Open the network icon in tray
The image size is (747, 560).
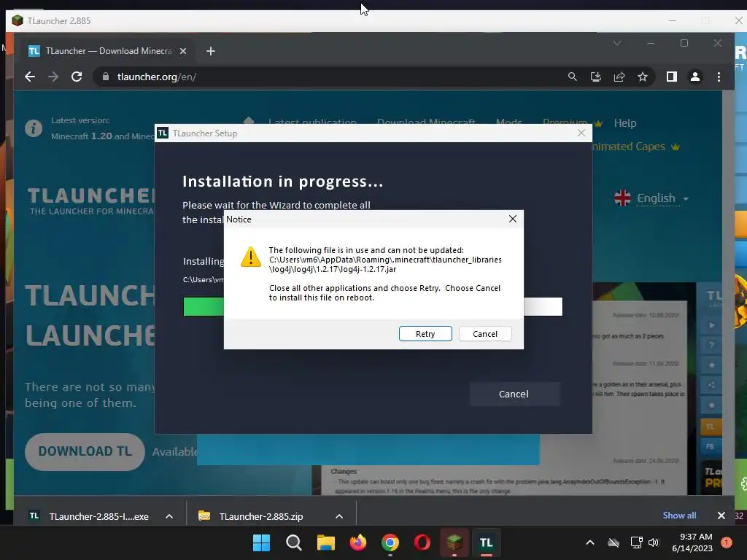point(636,542)
